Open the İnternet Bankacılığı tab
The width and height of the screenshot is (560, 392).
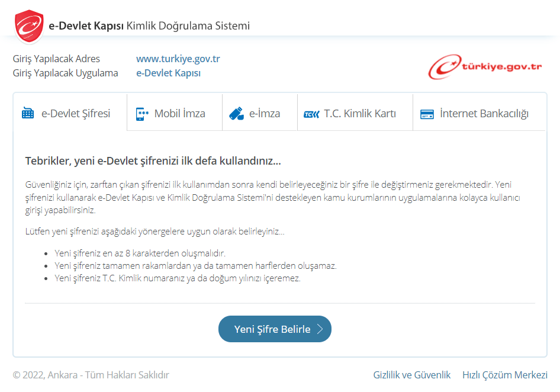[x=484, y=114]
